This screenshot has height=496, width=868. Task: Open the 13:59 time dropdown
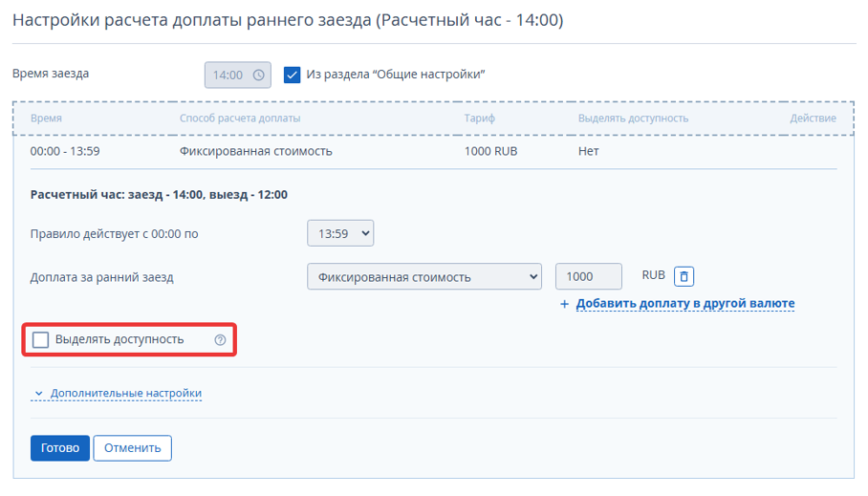pyautogui.click(x=340, y=233)
